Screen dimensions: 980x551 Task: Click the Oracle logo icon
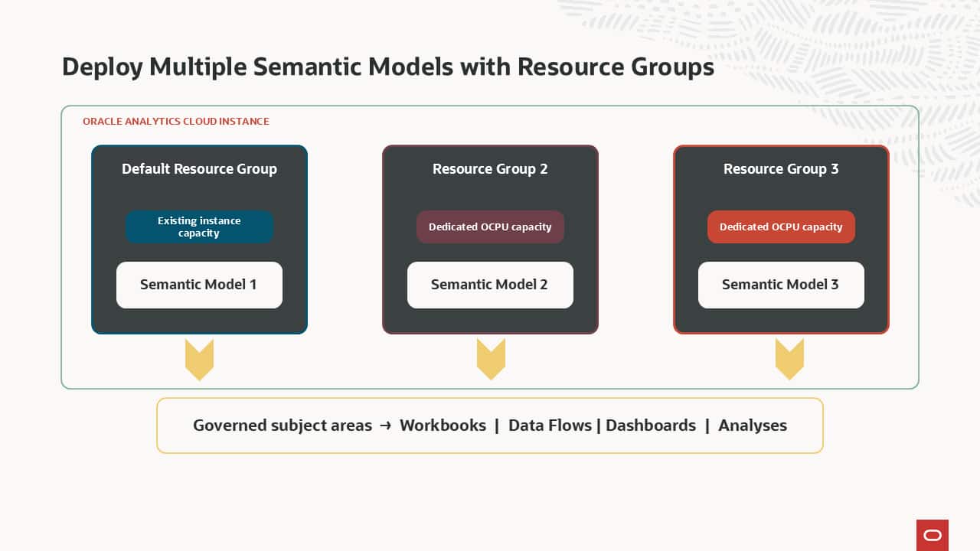click(x=933, y=535)
